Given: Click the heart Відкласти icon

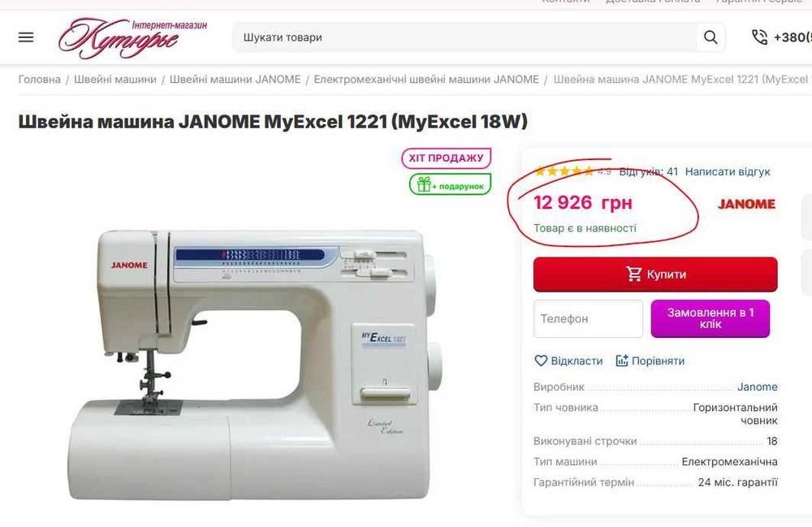Looking at the screenshot, I should pos(541,361).
